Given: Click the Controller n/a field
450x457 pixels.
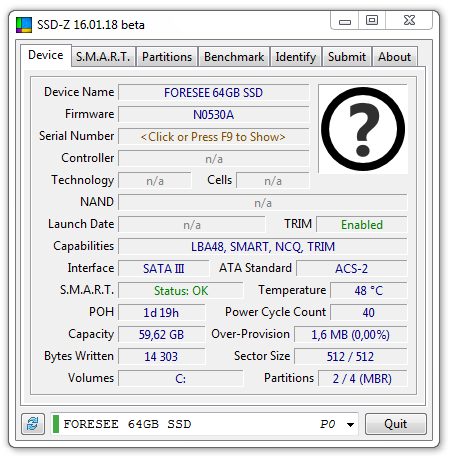Looking at the screenshot, I should [x=214, y=159].
